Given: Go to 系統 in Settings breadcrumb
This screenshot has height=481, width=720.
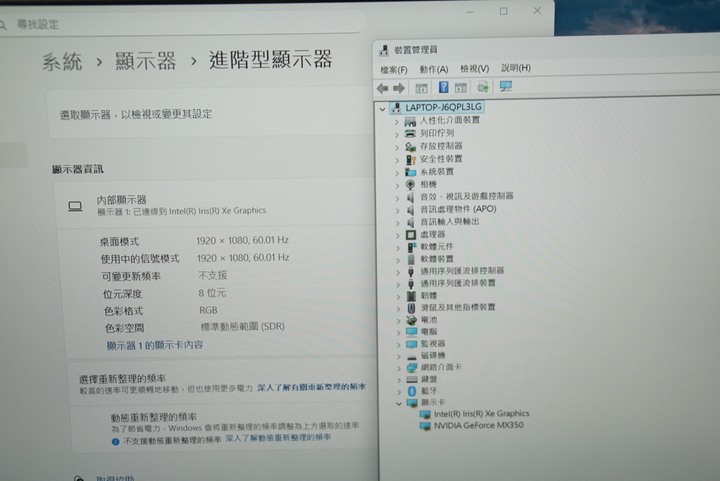Looking at the screenshot, I should click(62, 62).
